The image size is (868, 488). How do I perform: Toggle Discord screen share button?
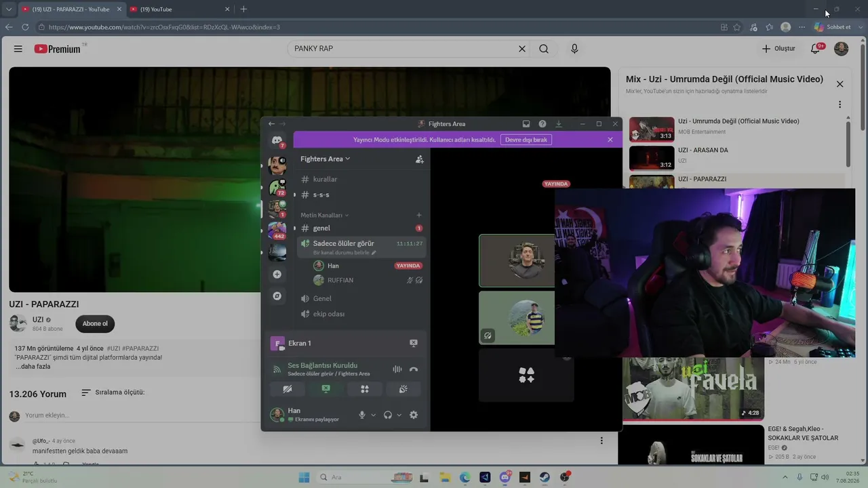(x=325, y=389)
